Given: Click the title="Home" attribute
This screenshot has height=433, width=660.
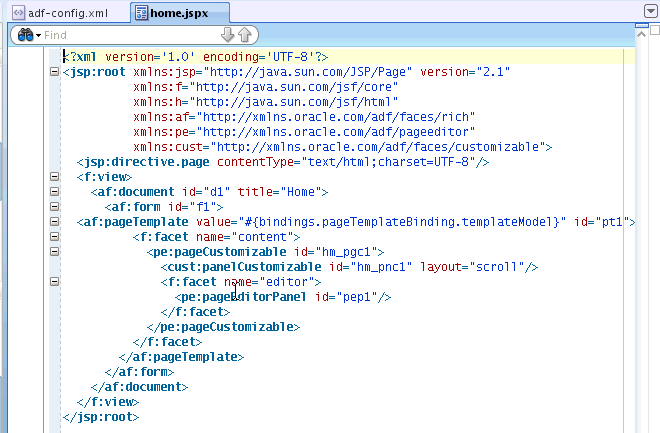Looking at the screenshot, I should [279, 192].
